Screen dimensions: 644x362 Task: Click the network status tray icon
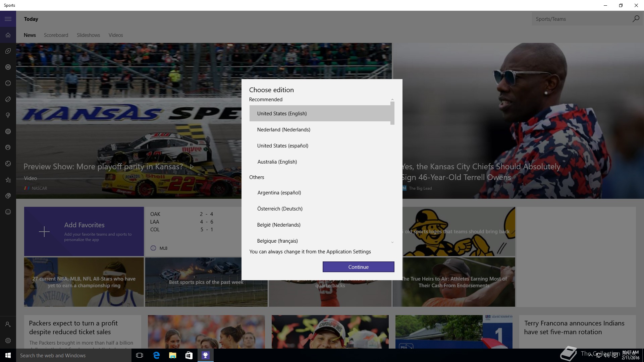pyautogui.click(x=599, y=355)
